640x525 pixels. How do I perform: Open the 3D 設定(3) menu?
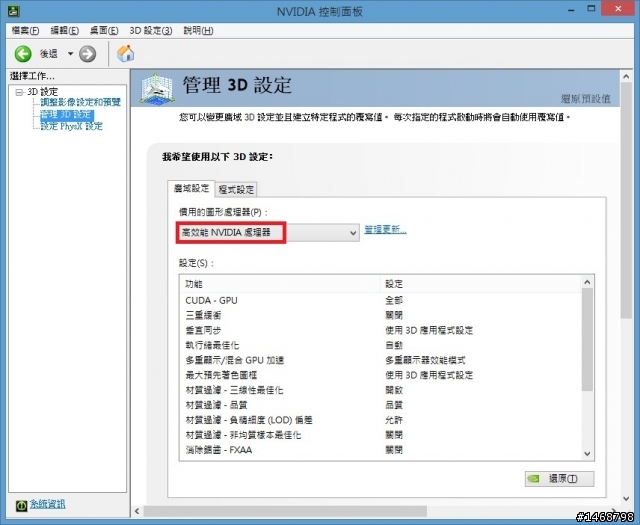[151, 31]
